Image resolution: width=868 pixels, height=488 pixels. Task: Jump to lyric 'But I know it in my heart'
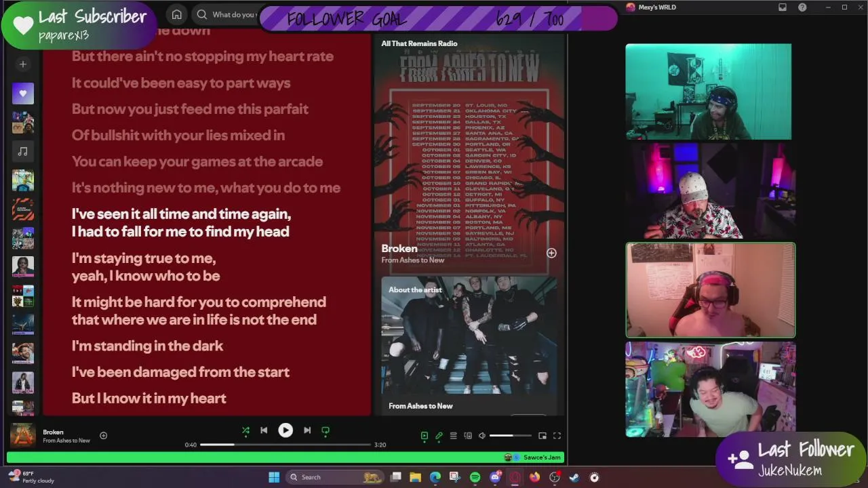(149, 399)
